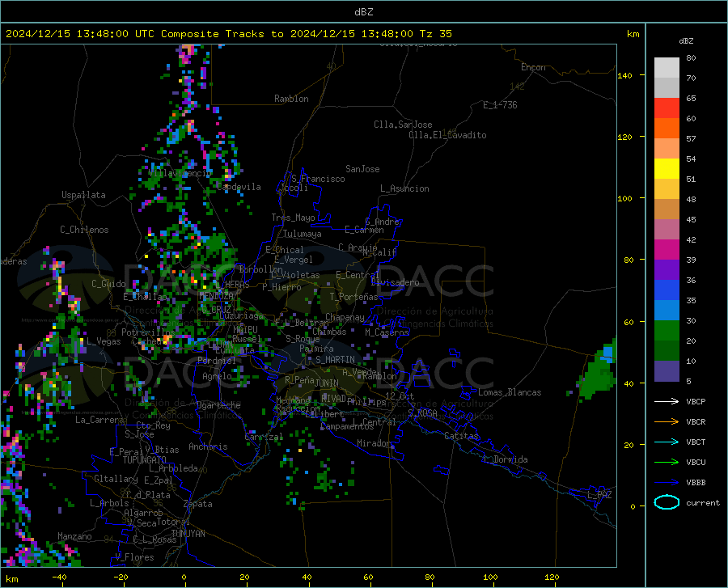The width and height of the screenshot is (728, 588).
Task: Click the 'Perdriel' map label
Action: tap(217, 360)
